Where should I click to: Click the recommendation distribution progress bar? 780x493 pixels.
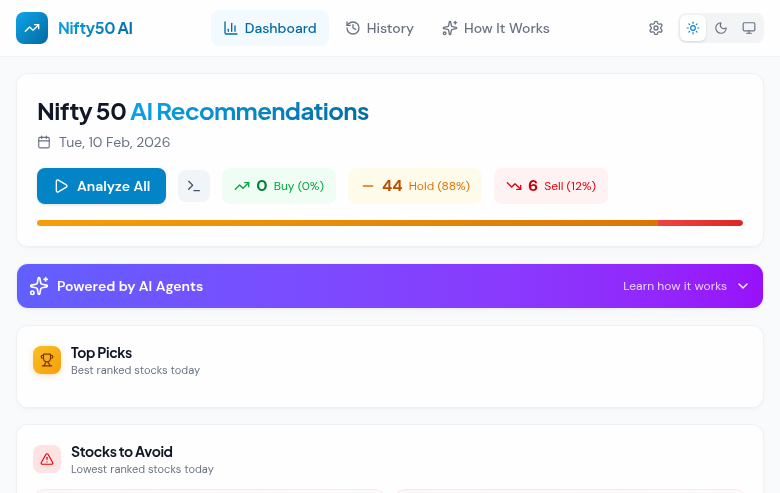(x=390, y=223)
